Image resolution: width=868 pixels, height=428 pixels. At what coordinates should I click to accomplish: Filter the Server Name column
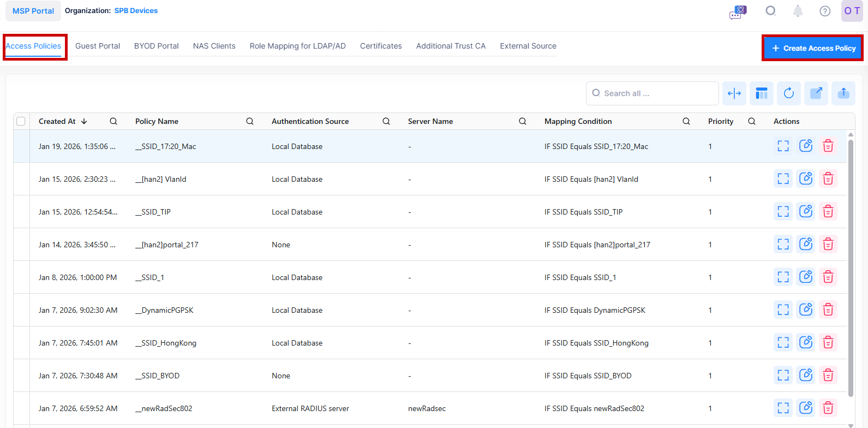pos(523,121)
